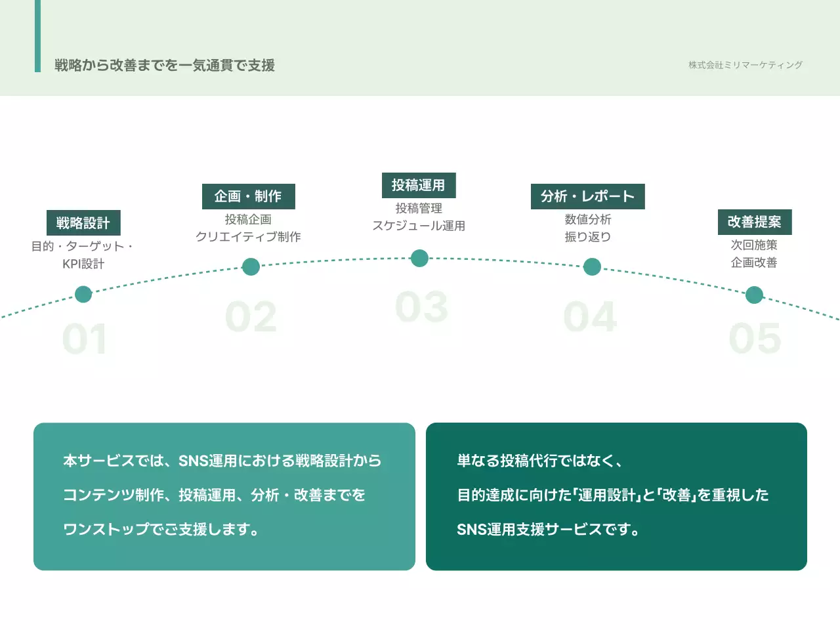This screenshot has width=840, height=630.
Task: Click the timeline dot above number 02
Action: [x=251, y=266]
